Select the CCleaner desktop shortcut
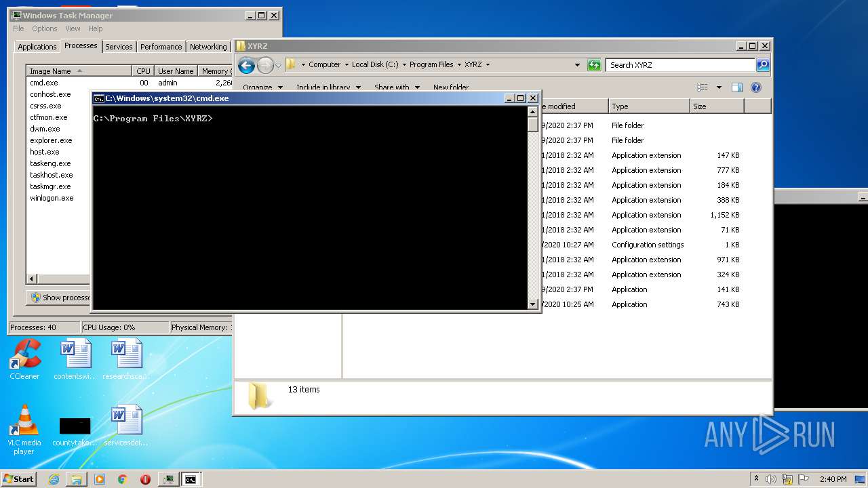 pyautogui.click(x=25, y=360)
